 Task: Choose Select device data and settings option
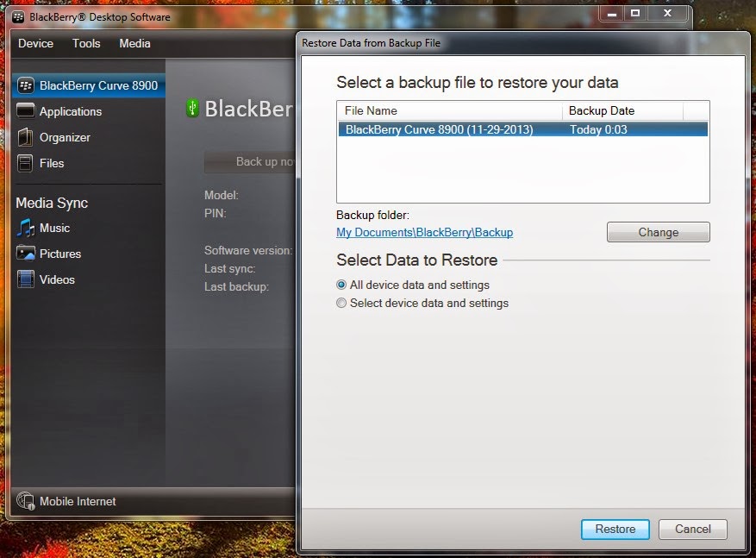pos(341,303)
